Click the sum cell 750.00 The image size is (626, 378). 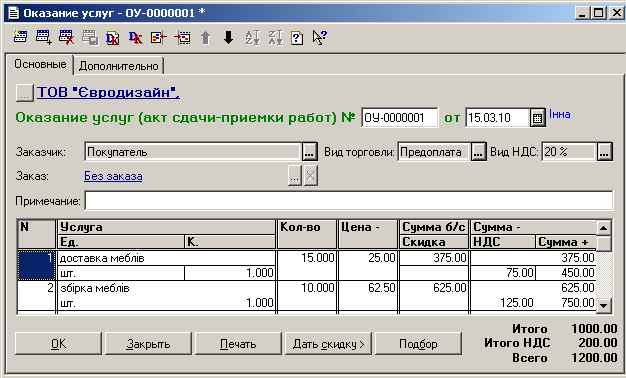tap(566, 303)
